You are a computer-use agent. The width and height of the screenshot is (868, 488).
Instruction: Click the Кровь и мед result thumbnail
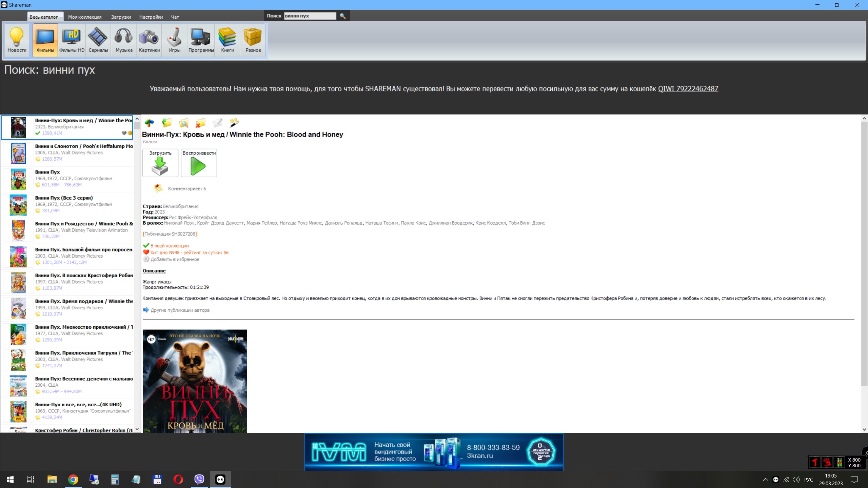click(18, 127)
